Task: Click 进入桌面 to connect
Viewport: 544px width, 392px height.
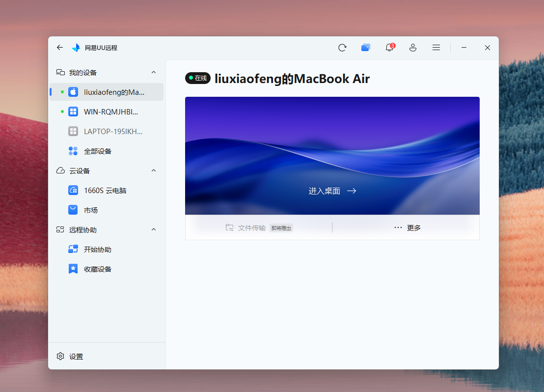Action: (x=325, y=191)
